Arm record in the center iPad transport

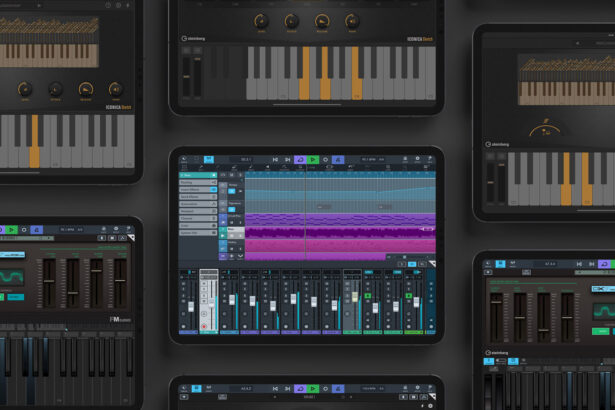point(325,160)
